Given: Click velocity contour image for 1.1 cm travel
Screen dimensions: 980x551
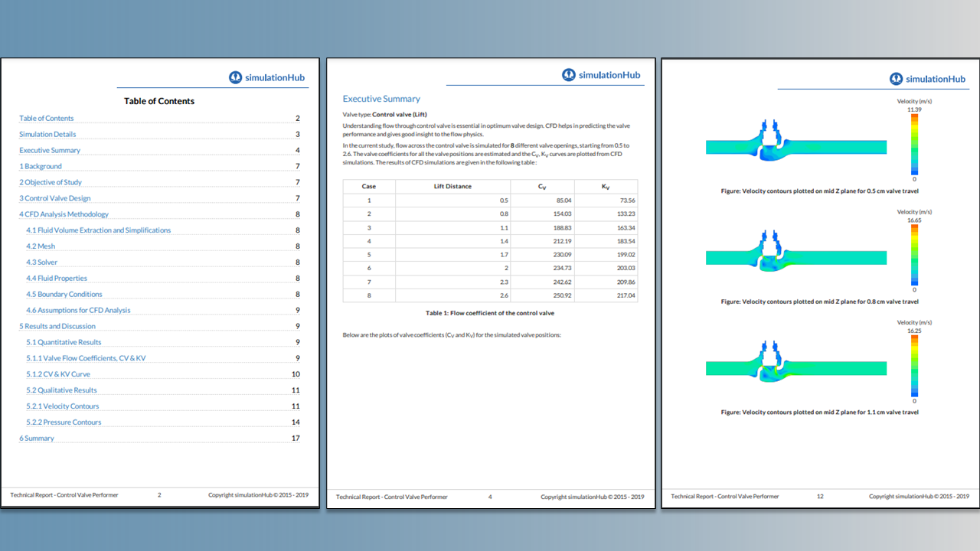Looking at the screenshot, I should [x=796, y=367].
